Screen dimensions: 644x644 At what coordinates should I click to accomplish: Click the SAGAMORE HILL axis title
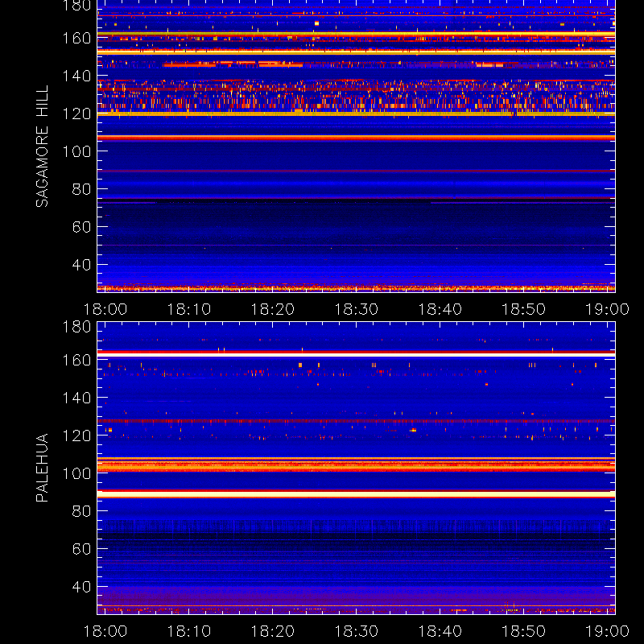tap(42, 147)
